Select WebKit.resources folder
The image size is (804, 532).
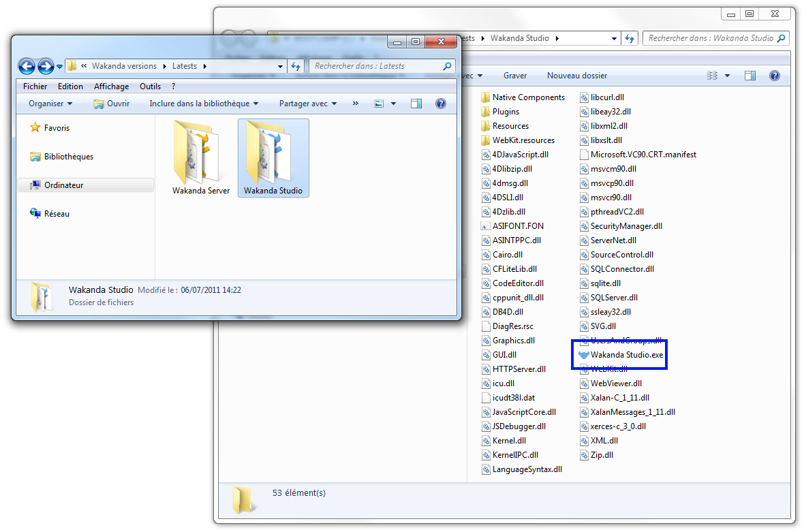coord(518,140)
